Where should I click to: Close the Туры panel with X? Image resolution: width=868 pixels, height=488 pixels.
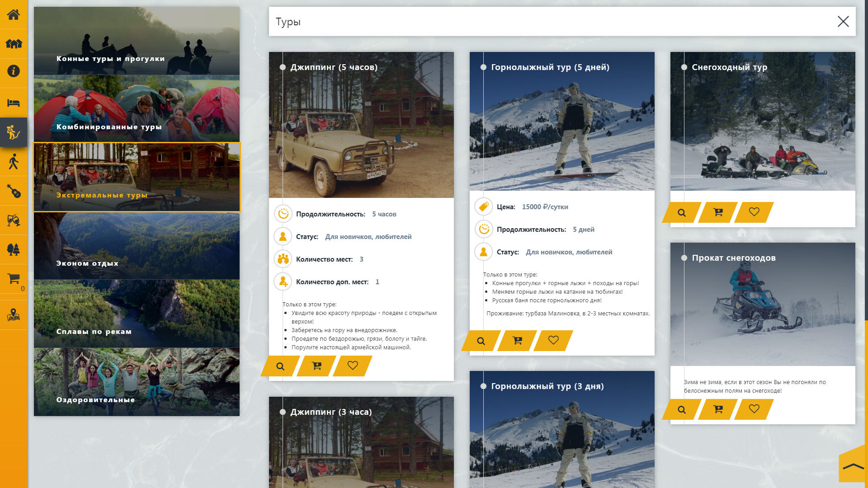(843, 21)
